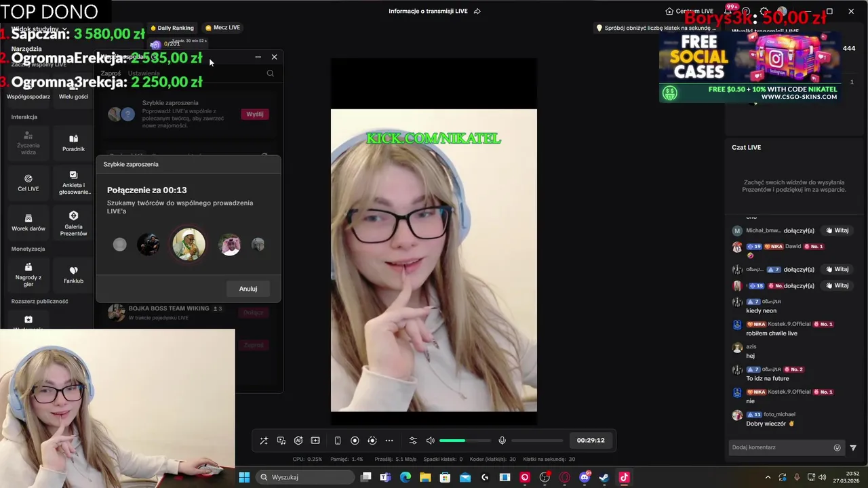Click chat message 'kiedy neon'
The height and width of the screenshot is (488, 868).
coord(761,310)
